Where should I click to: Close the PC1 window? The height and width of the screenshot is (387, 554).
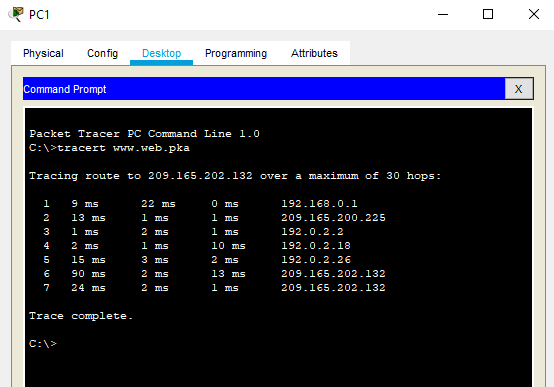coord(534,14)
